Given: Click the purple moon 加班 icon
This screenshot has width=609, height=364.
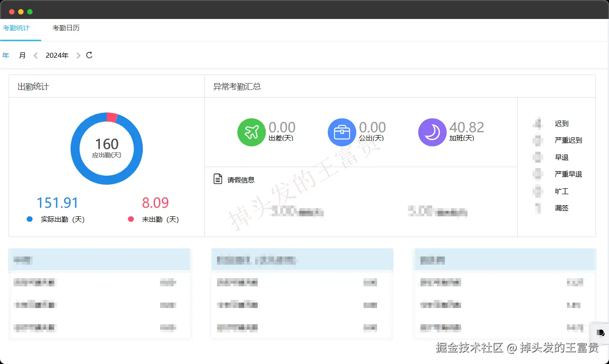Looking at the screenshot, I should point(432,132).
